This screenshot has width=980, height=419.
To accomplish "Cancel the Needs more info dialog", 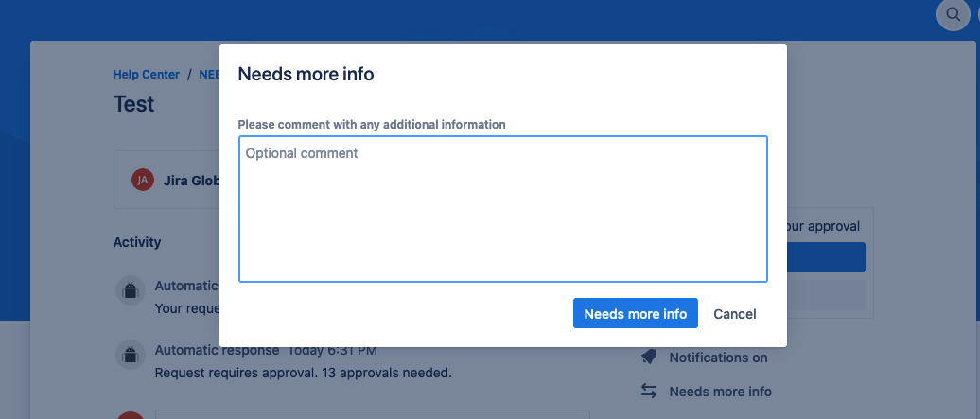I will click(735, 313).
